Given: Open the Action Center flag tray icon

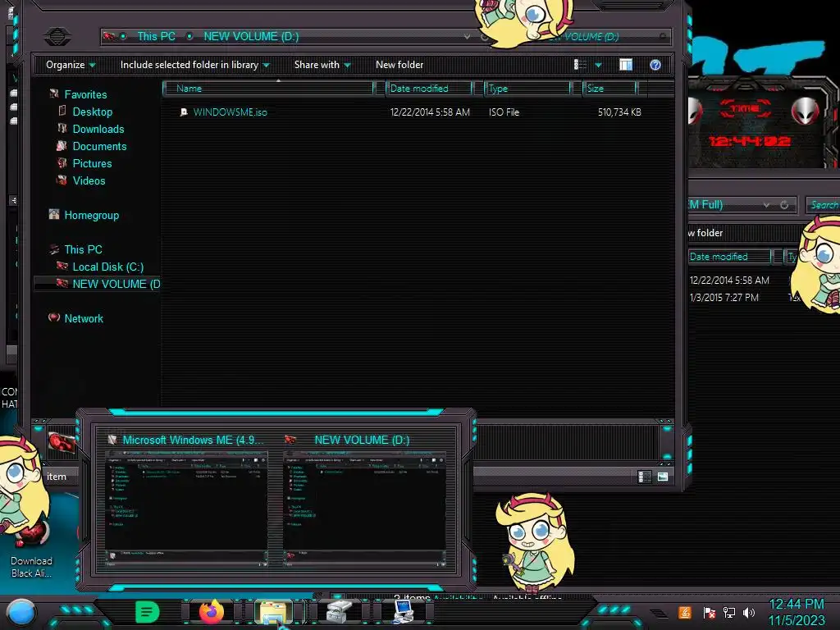Looking at the screenshot, I should [709, 612].
